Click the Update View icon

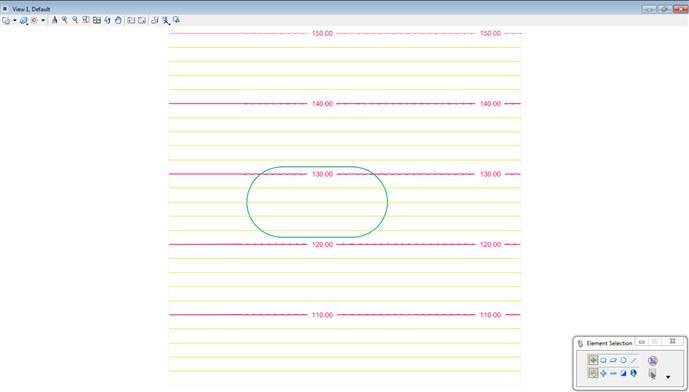(x=54, y=20)
